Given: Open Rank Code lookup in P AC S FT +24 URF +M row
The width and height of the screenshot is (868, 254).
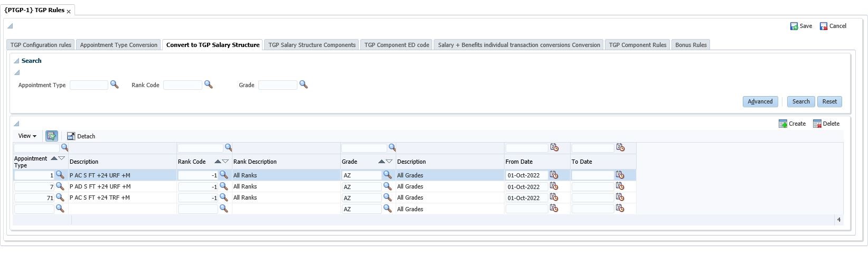Looking at the screenshot, I should pos(223,175).
